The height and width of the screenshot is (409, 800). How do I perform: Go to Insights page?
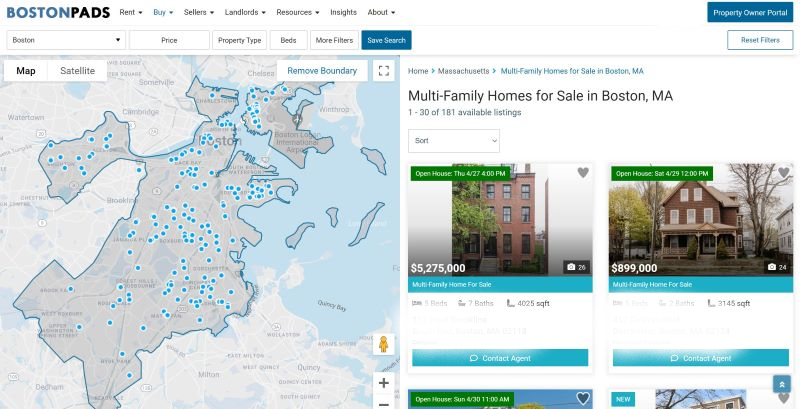[343, 12]
